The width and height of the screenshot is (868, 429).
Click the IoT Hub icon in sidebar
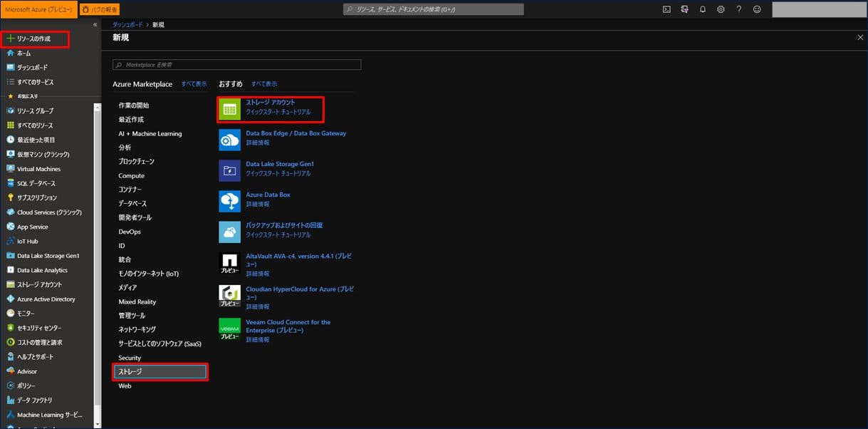(11, 241)
